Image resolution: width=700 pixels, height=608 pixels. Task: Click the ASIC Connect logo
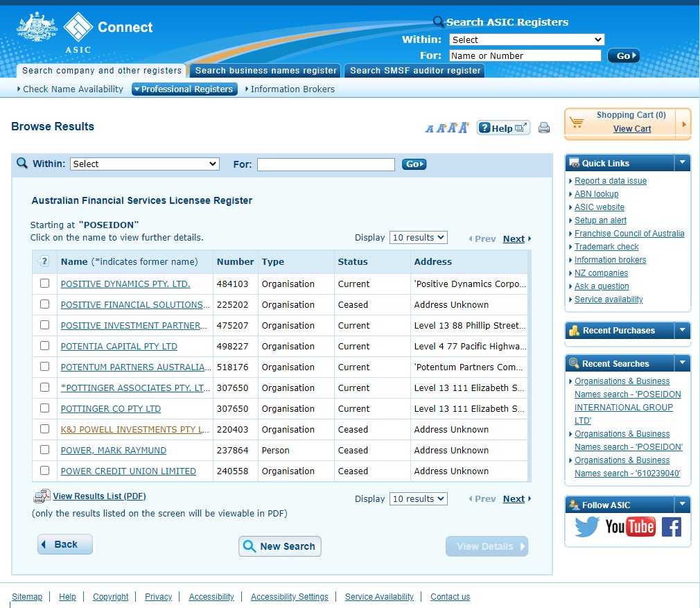pyautogui.click(x=85, y=33)
